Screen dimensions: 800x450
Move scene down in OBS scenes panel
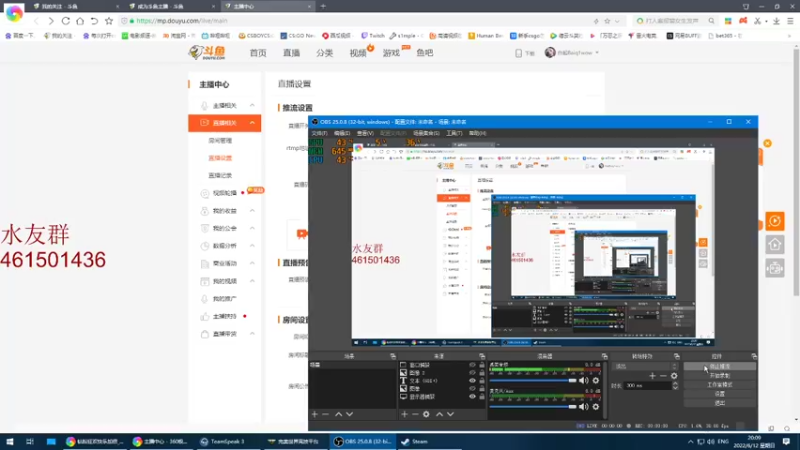[349, 414]
